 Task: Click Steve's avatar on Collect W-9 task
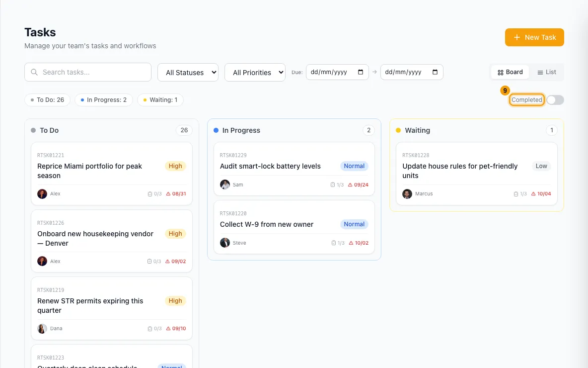click(x=224, y=243)
